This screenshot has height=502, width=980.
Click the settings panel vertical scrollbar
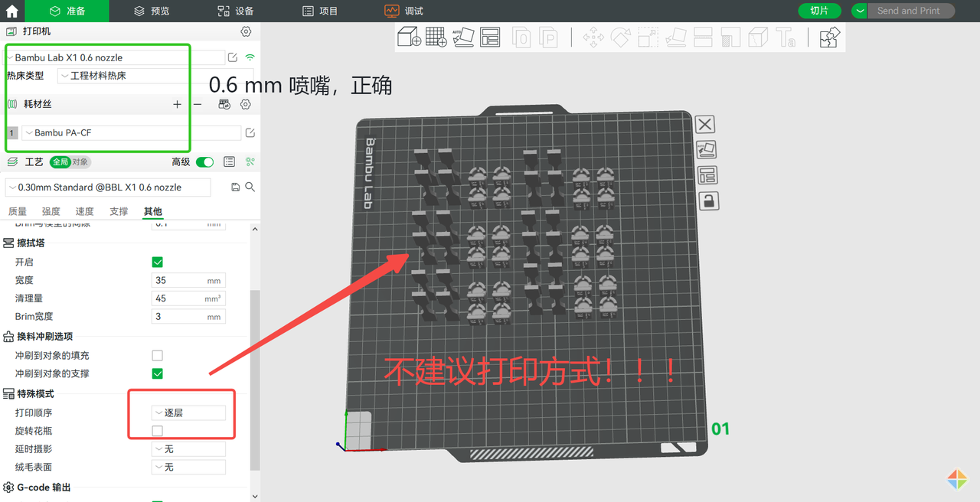tap(256, 380)
